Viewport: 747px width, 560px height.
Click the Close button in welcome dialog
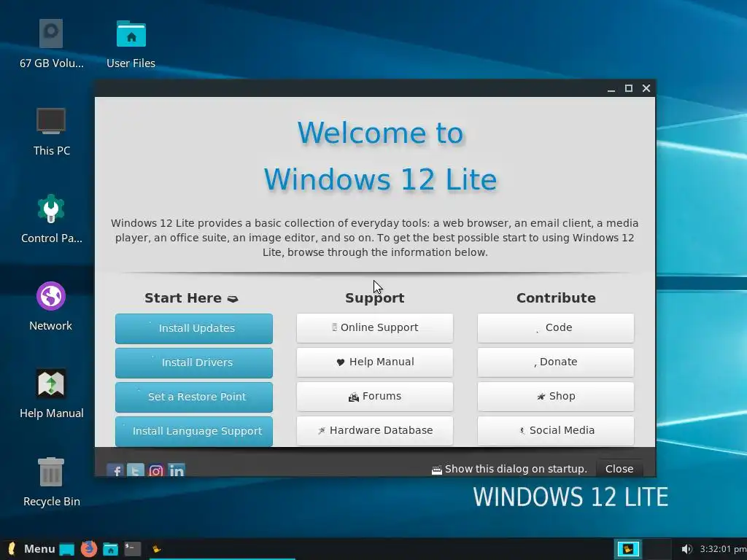[x=619, y=469]
